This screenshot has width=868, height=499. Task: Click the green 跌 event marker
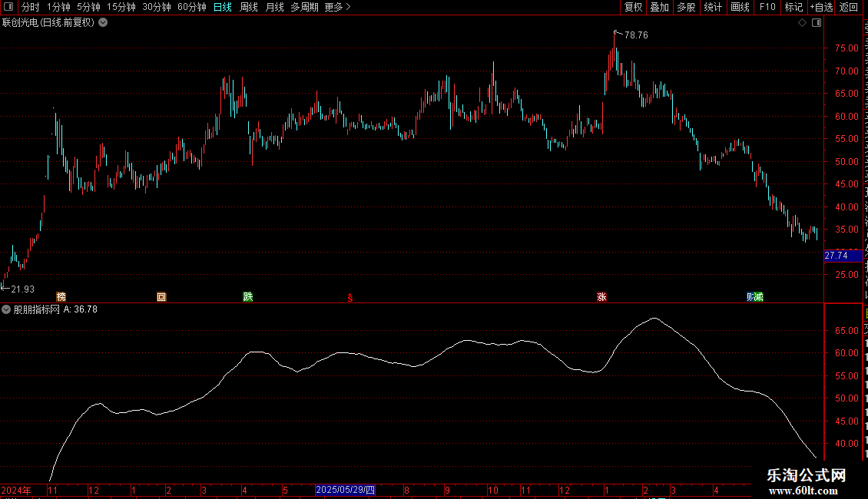point(248,297)
